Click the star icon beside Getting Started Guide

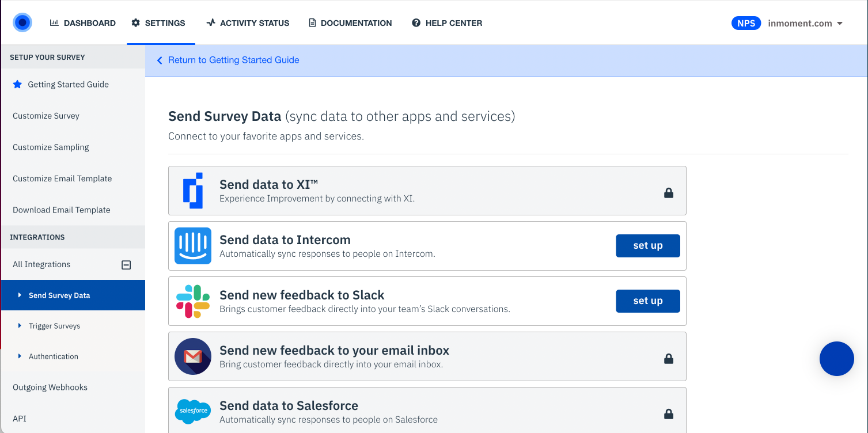click(17, 84)
